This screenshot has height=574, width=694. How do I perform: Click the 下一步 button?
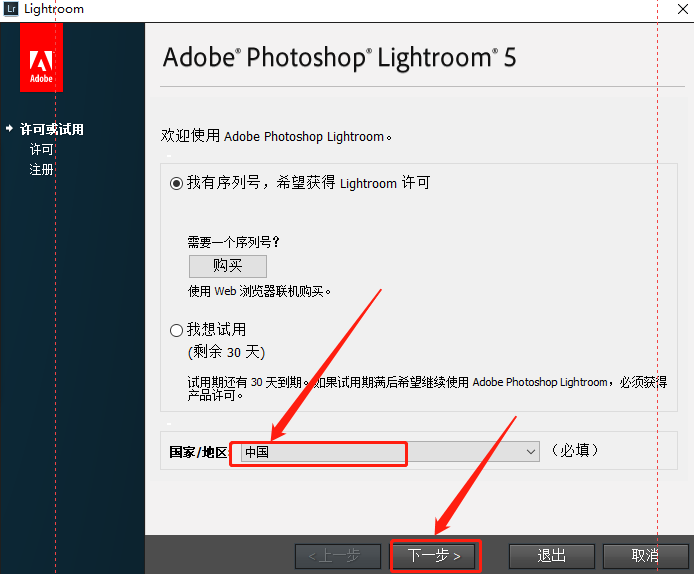click(x=434, y=555)
